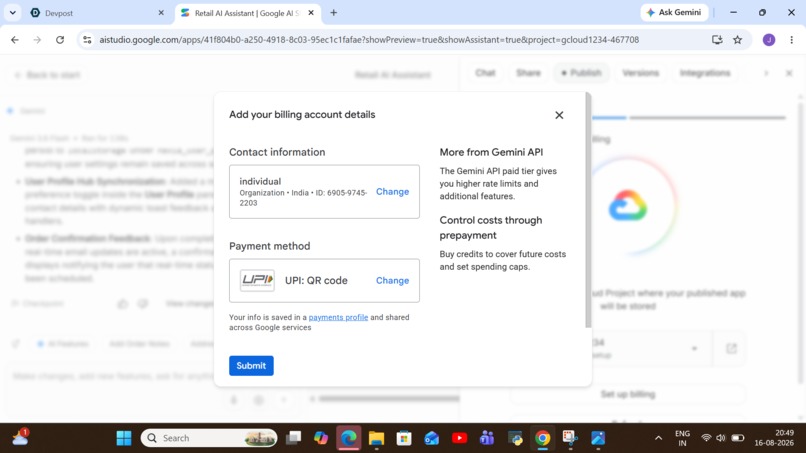The image size is (806, 453).
Task: Change the UPI payment method
Action: click(392, 281)
